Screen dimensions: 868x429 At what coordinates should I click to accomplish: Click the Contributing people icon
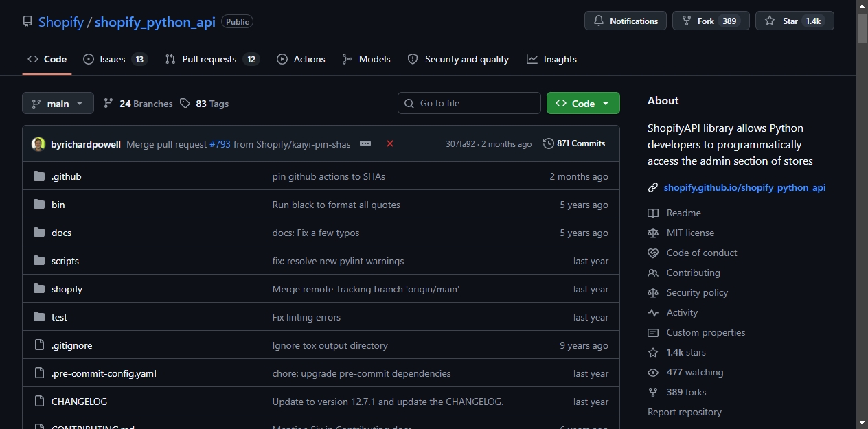[x=653, y=273]
